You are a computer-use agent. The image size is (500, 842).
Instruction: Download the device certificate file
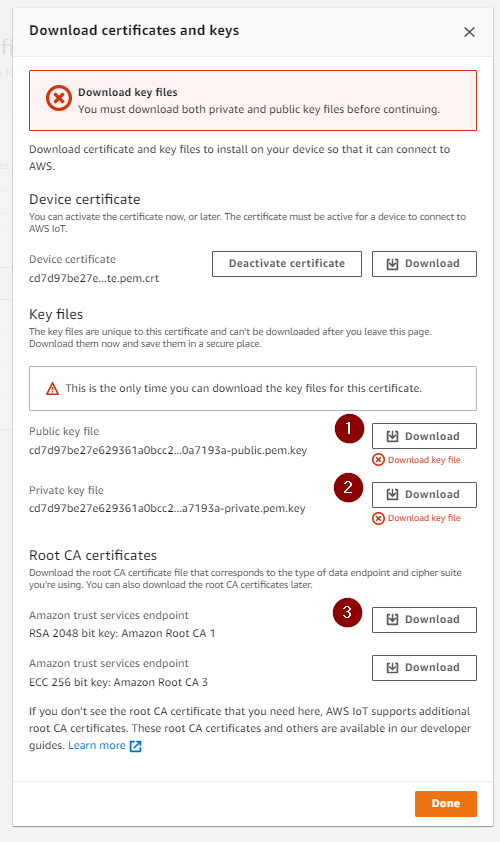coord(424,264)
